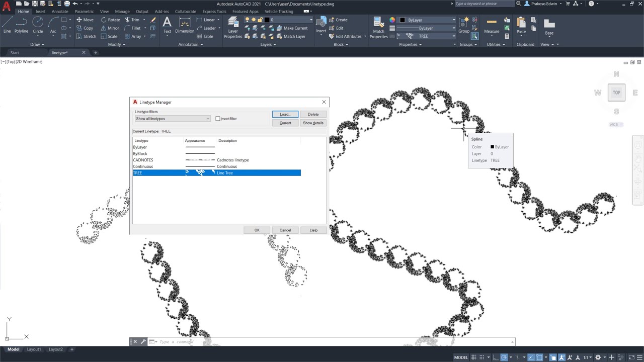Toggle drawing grid display in status bar
The image size is (644, 362).
coord(474,357)
